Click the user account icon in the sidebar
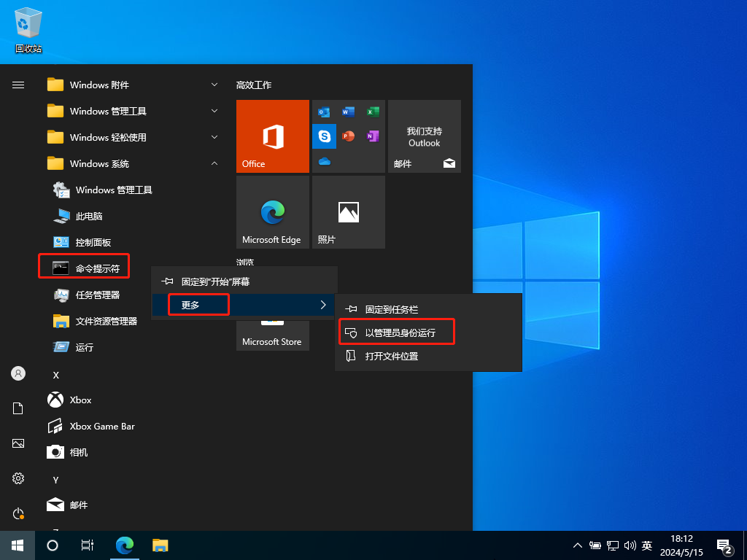Viewport: 747px width, 560px height. click(18, 373)
